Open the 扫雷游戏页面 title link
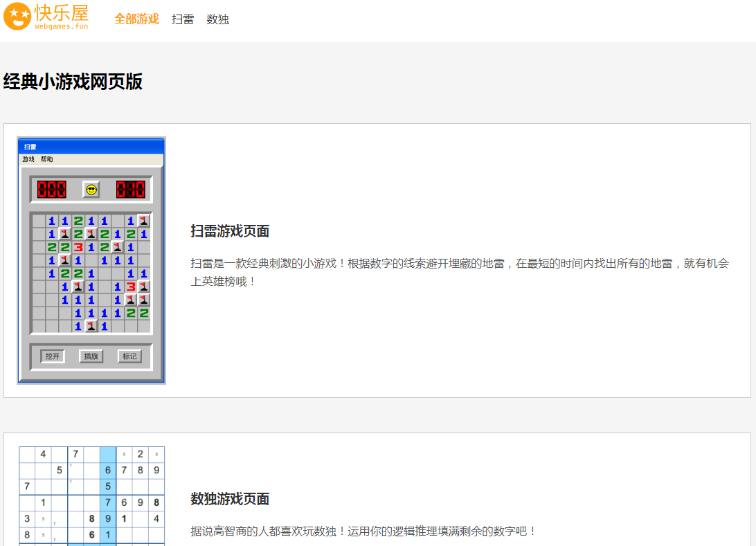Viewport: 756px width, 546px height. point(230,231)
